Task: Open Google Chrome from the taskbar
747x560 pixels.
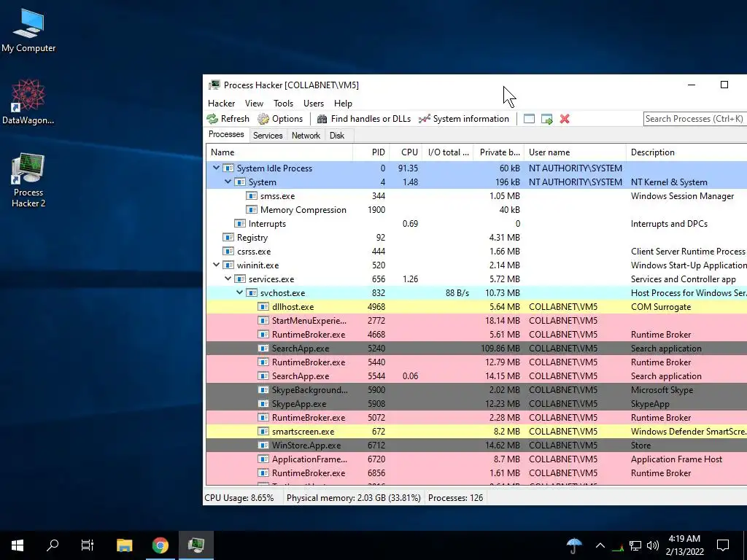Action: click(x=160, y=545)
